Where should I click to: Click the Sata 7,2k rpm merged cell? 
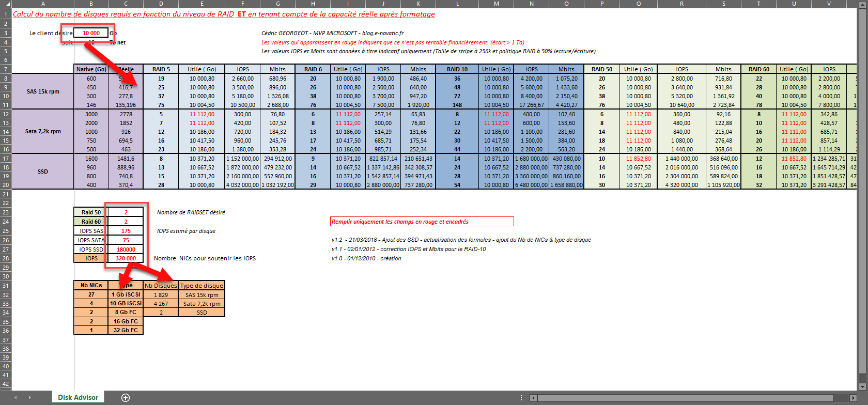click(x=43, y=131)
